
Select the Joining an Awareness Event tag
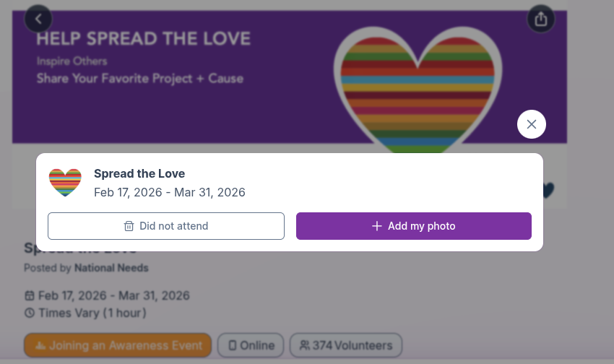point(118,345)
